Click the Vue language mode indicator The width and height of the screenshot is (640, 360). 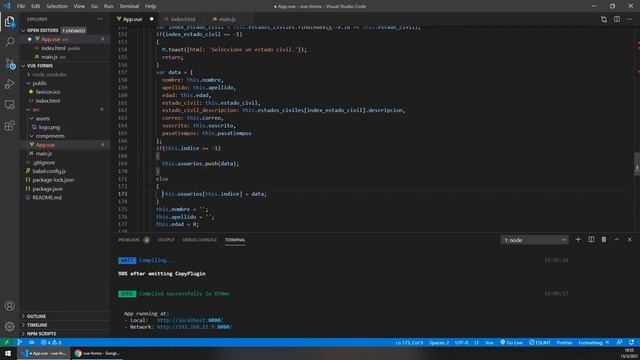tap(489, 342)
